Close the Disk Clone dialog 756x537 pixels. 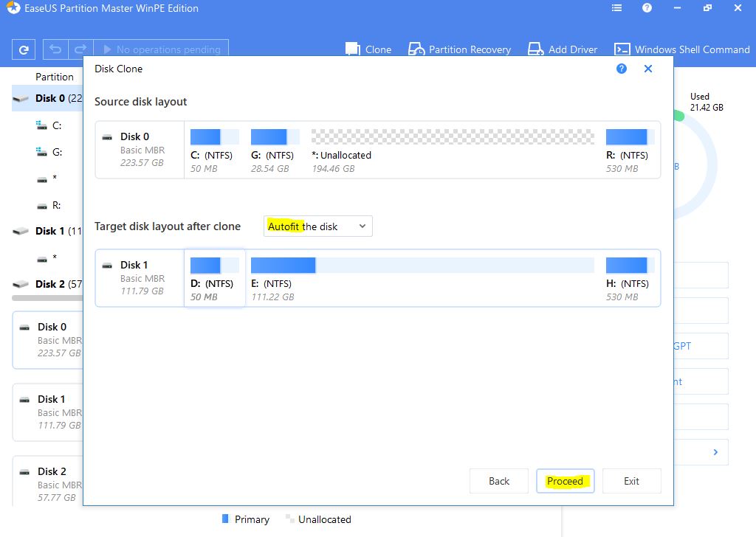coord(648,69)
